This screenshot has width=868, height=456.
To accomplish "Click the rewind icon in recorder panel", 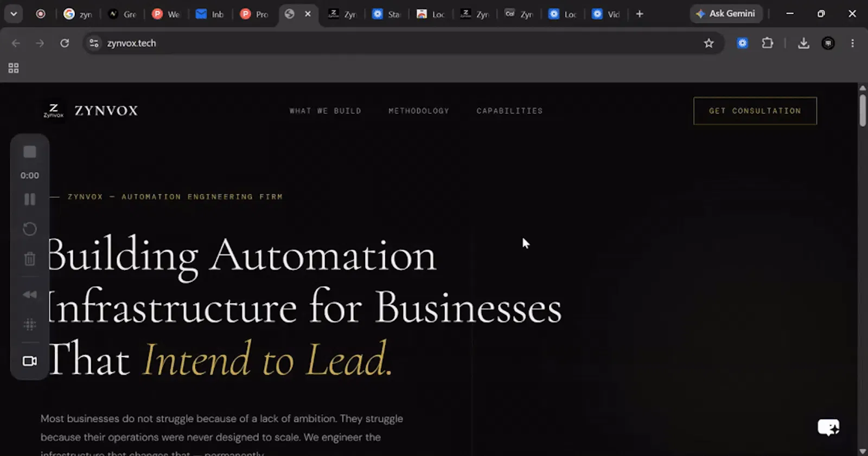I will [x=30, y=294].
